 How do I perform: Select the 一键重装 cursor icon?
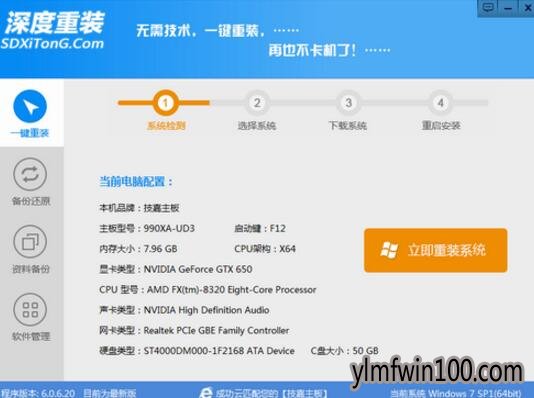click(30, 106)
